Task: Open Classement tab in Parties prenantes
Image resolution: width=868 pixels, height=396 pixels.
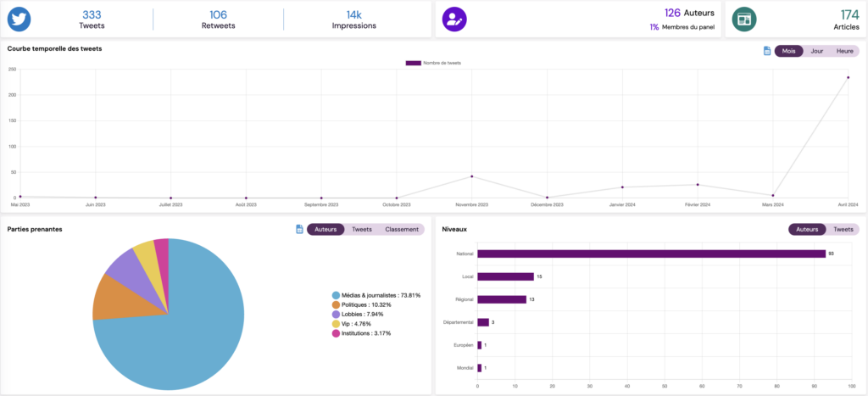Action: tap(402, 229)
